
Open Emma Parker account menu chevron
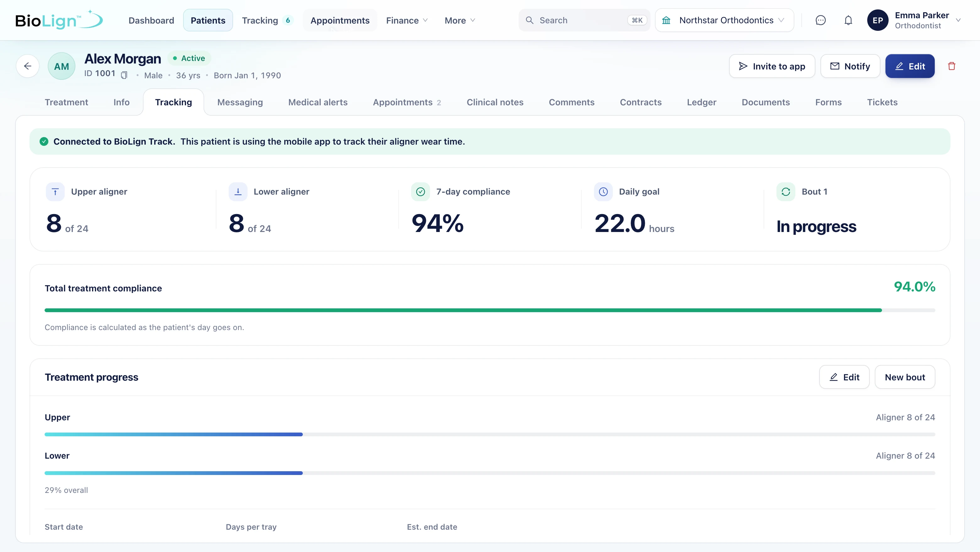tap(958, 20)
